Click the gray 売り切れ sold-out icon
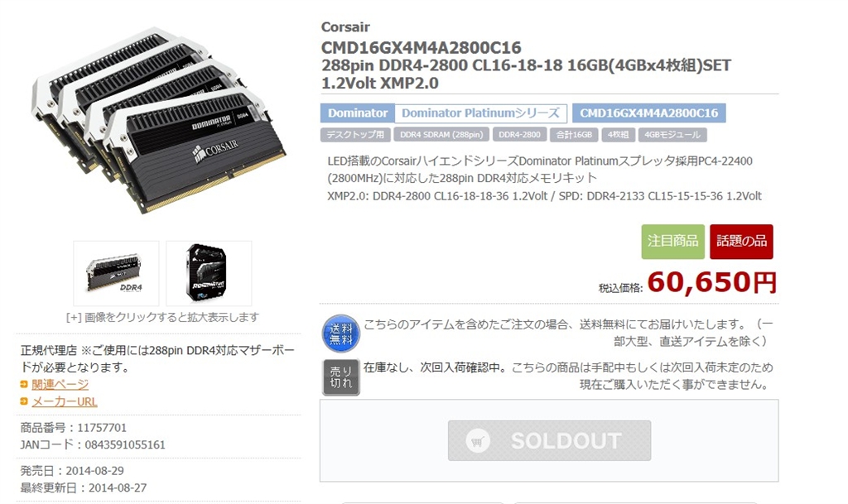 pos(340,377)
